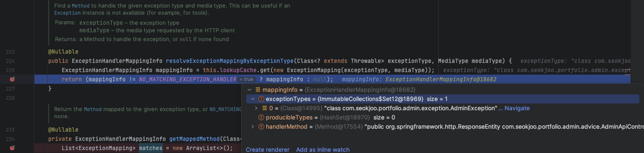Viewport: 644px width, 153px height.
Task: Click Add as inline watch link
Action: pos(323,150)
